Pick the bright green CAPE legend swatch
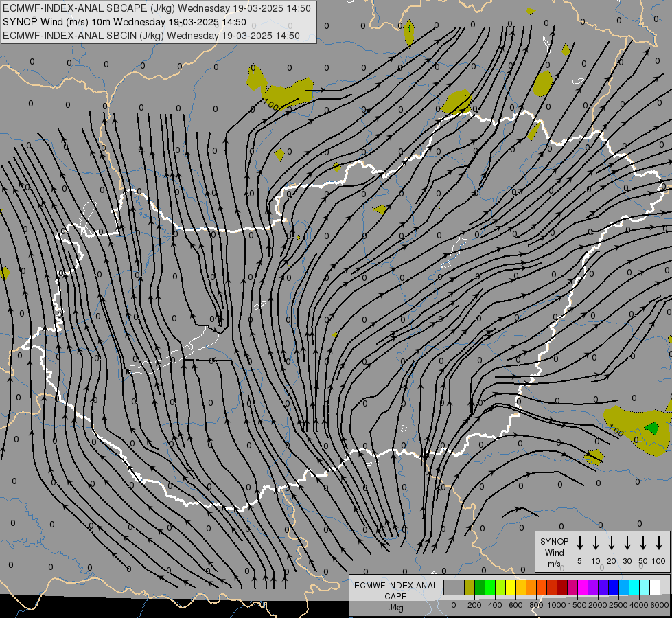Screen dimensions: 672x618 pyautogui.click(x=490, y=587)
